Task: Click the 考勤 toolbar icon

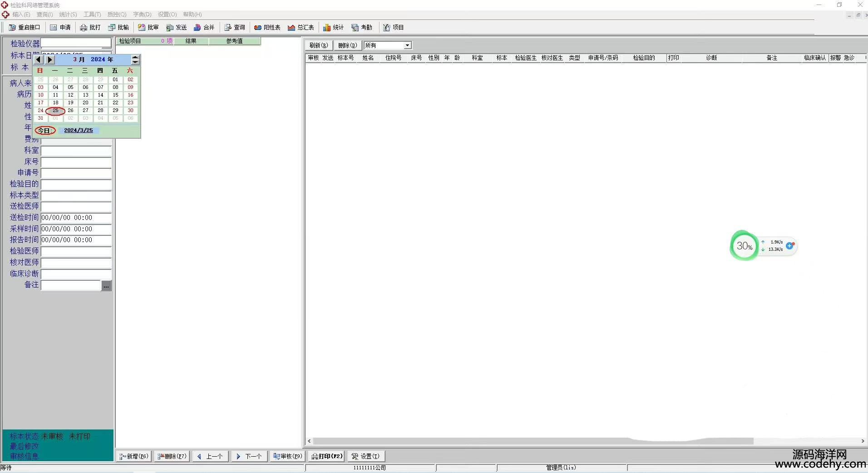Action: tap(355, 28)
